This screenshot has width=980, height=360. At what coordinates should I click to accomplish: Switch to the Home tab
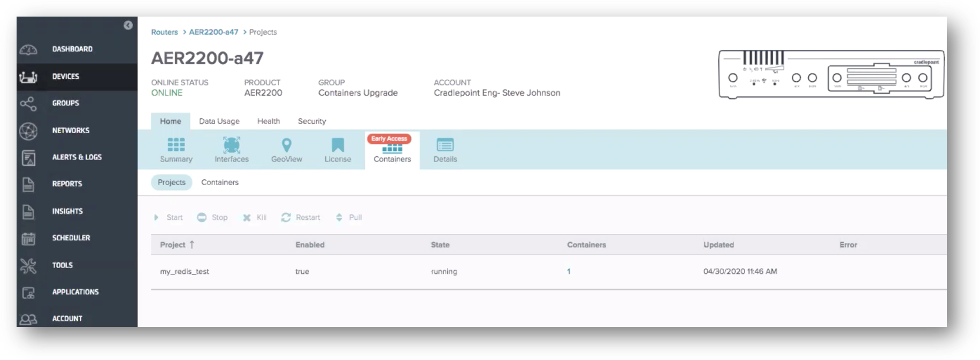[171, 121]
